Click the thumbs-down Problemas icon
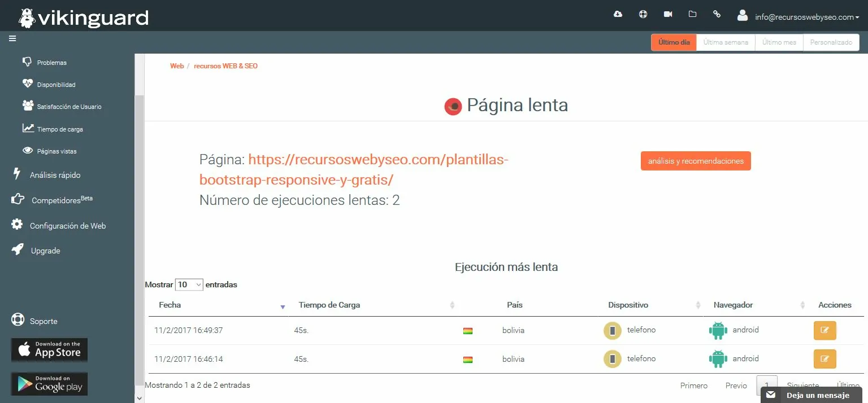 pyautogui.click(x=27, y=62)
